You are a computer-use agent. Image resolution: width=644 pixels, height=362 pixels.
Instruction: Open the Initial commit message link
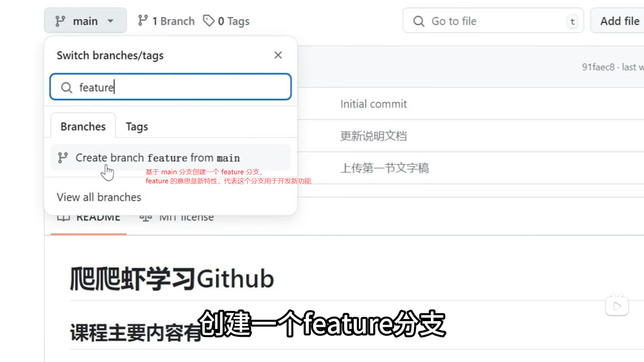point(374,104)
